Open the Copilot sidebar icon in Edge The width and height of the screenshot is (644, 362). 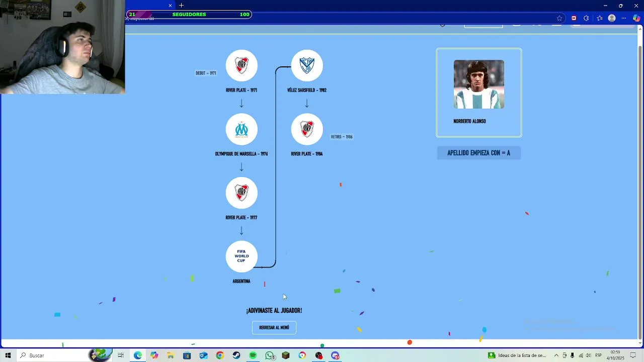636,18
